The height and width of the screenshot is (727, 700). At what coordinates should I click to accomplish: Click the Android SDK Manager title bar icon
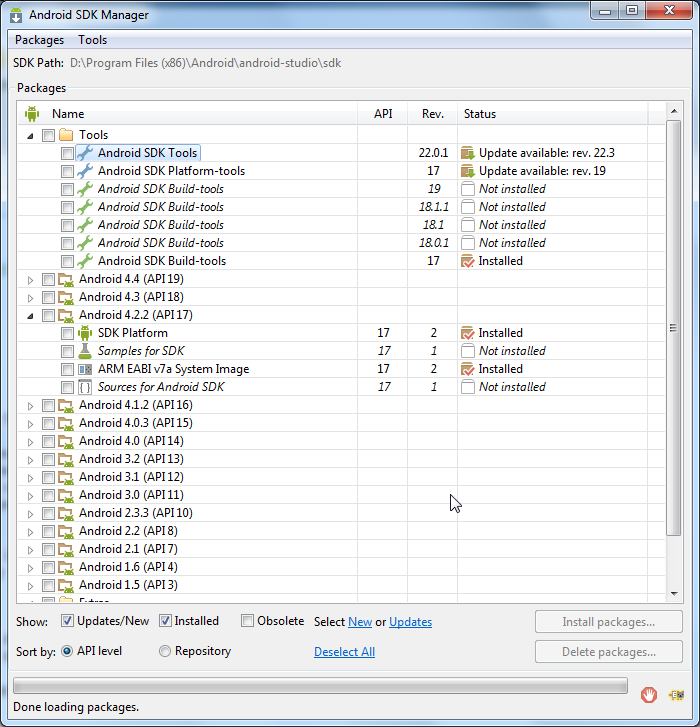pyautogui.click(x=16, y=15)
